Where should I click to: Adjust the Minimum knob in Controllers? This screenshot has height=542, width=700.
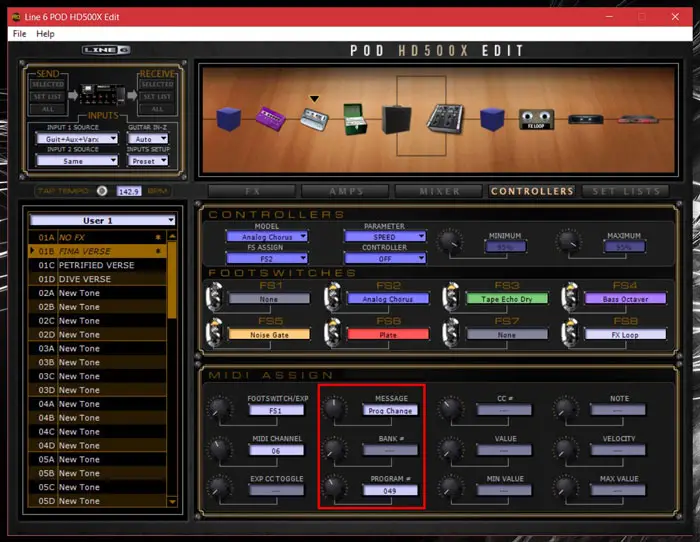point(450,241)
